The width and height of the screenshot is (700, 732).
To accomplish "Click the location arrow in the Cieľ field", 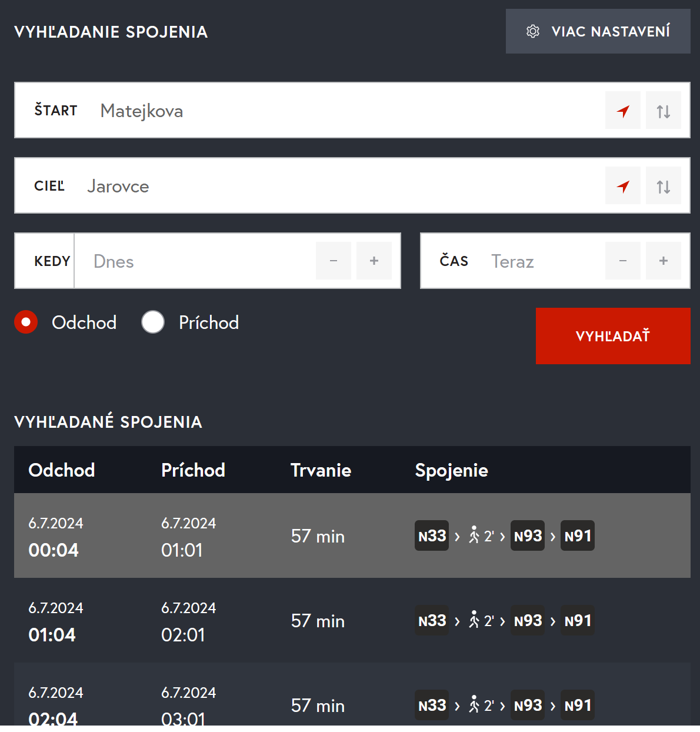I will [x=623, y=186].
